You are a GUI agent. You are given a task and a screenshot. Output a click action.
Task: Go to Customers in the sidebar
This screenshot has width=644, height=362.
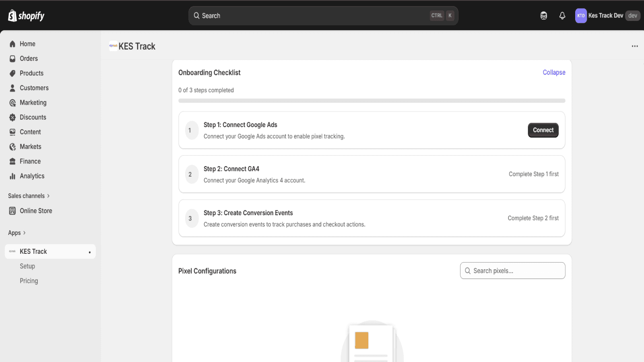(x=34, y=88)
